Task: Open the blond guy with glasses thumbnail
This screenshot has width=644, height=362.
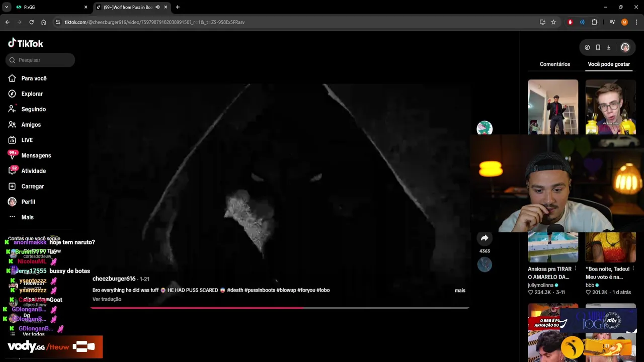Action: click(x=610, y=107)
